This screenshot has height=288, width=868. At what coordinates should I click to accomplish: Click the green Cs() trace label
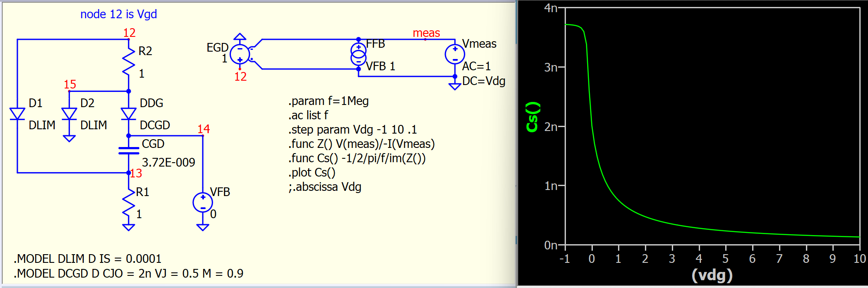pyautogui.click(x=533, y=117)
